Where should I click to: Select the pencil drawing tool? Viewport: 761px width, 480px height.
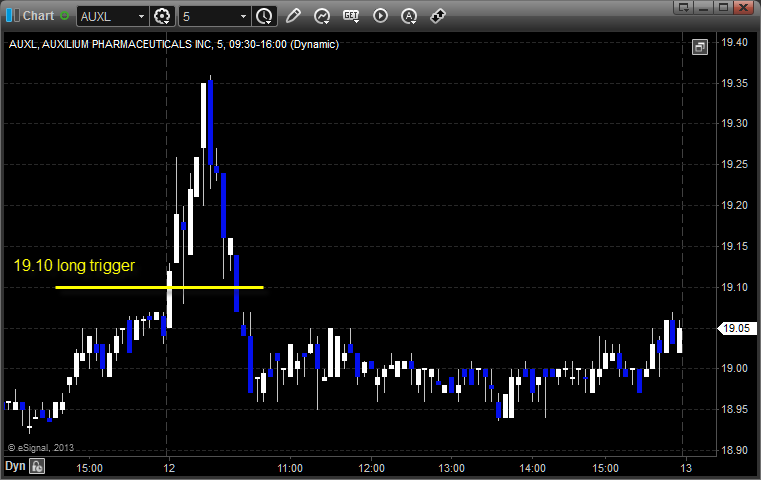(293, 16)
